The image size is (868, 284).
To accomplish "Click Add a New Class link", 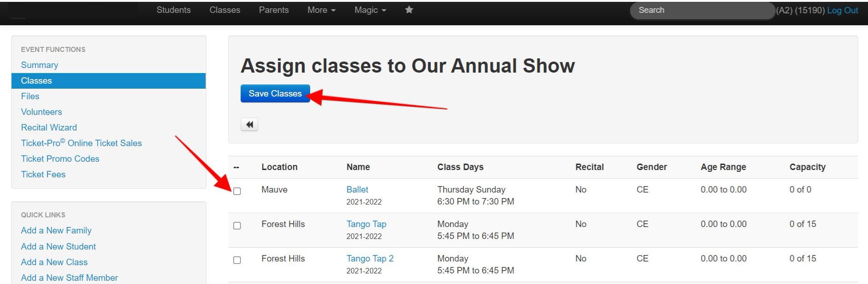I will 54,262.
